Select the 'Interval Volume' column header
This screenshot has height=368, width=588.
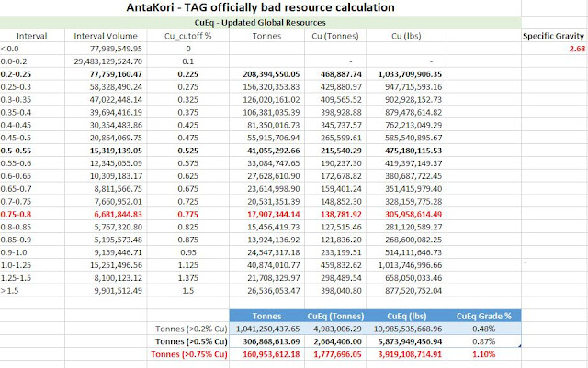(106, 36)
